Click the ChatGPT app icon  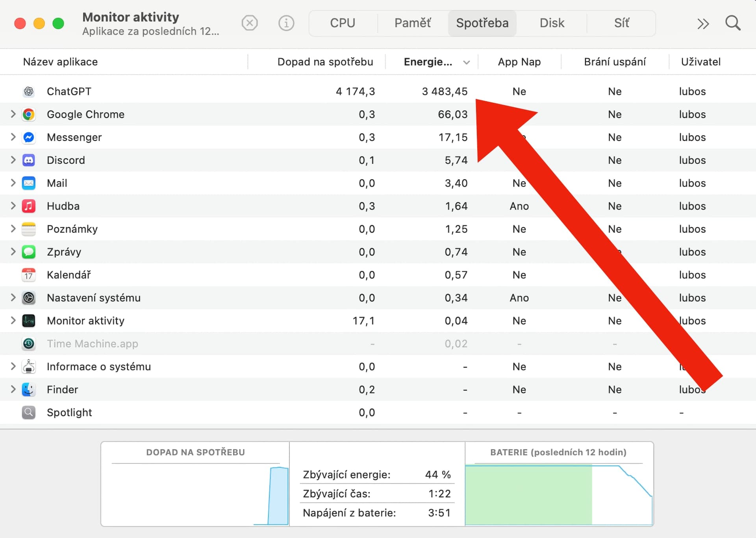(x=29, y=91)
